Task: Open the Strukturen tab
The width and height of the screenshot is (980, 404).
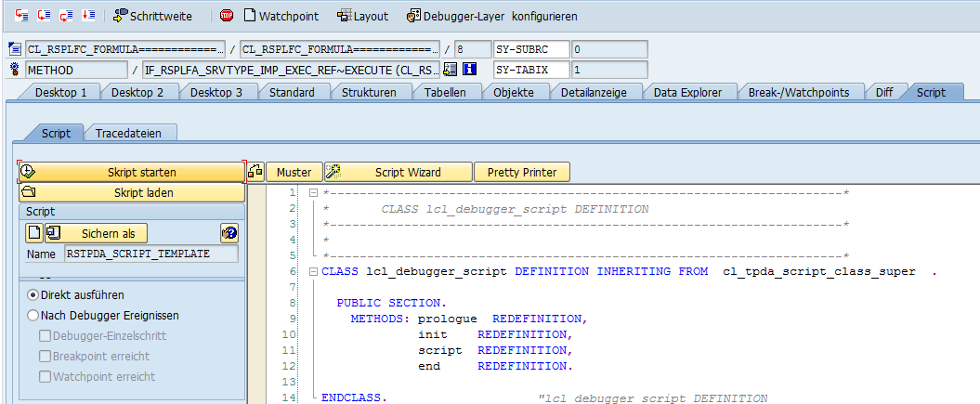Action: click(369, 93)
